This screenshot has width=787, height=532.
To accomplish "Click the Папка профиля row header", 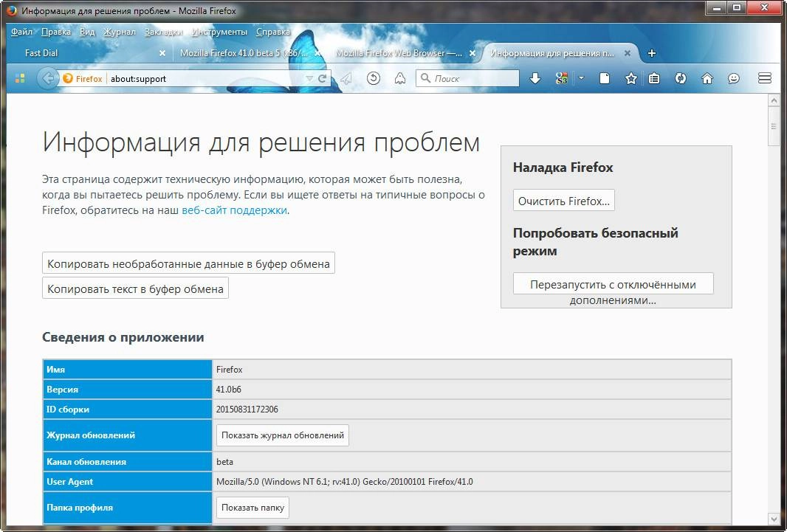I will [x=128, y=508].
